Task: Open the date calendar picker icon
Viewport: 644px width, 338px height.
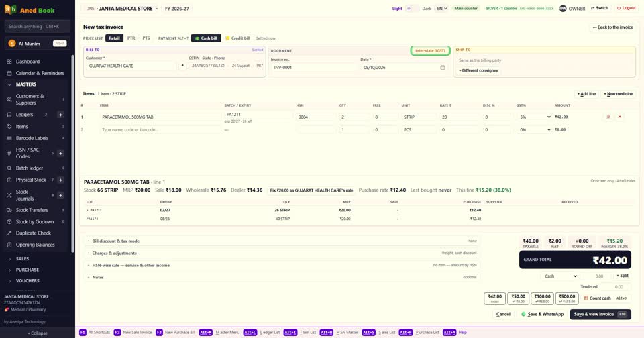Action: point(442,67)
